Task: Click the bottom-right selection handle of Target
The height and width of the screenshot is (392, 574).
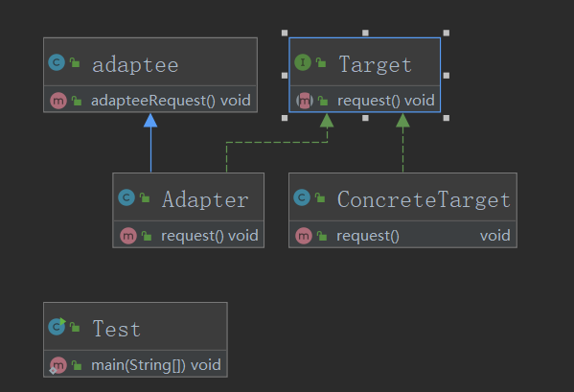Action: point(447,118)
